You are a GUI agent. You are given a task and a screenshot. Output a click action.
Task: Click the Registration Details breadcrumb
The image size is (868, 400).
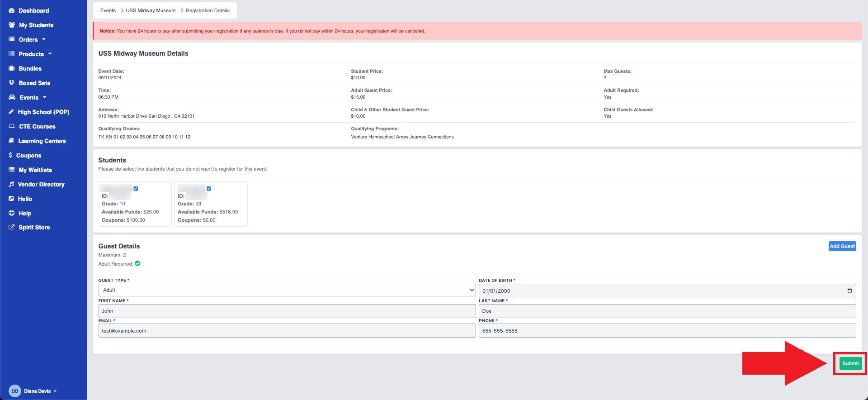(208, 10)
